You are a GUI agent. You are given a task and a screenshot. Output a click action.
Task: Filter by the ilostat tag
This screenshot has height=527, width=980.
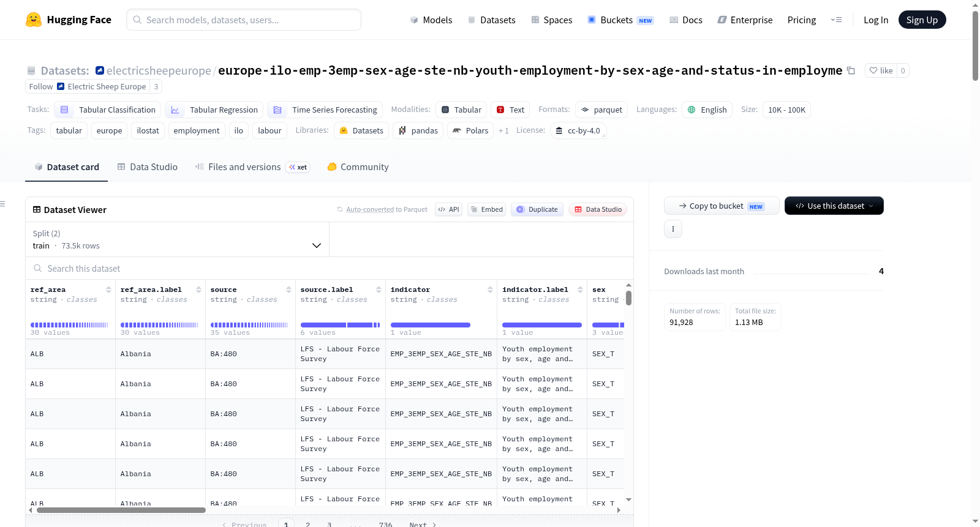(x=148, y=130)
